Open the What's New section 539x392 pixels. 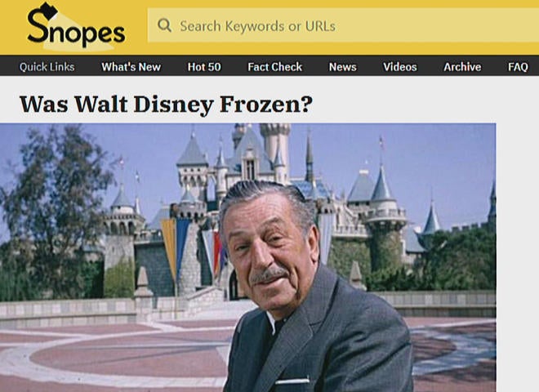click(x=131, y=67)
